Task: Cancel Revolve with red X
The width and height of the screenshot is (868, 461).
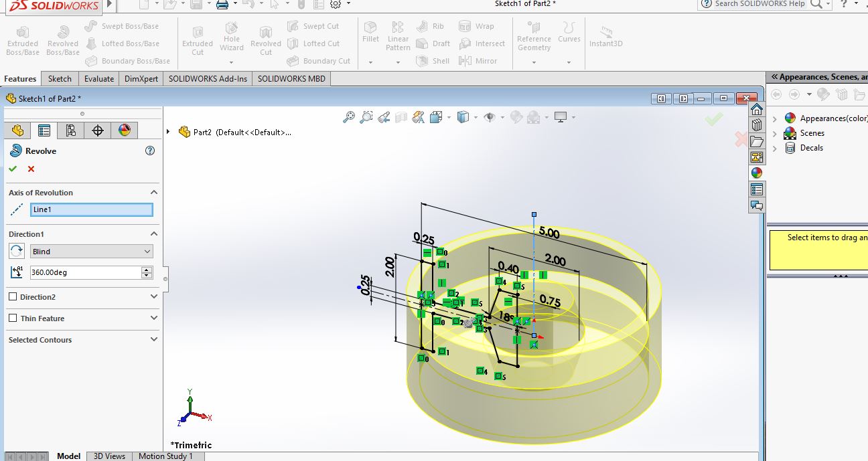Action: 31,169
